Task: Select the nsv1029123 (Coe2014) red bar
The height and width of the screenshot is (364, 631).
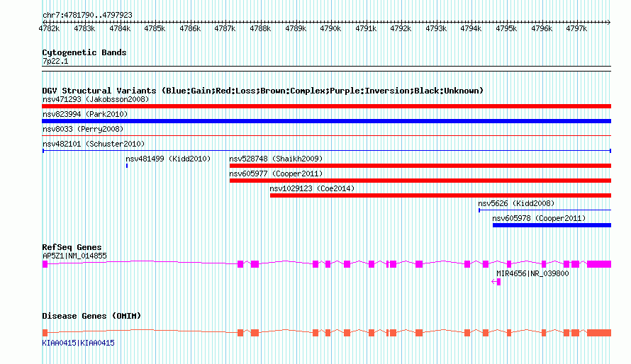Action: (x=440, y=195)
